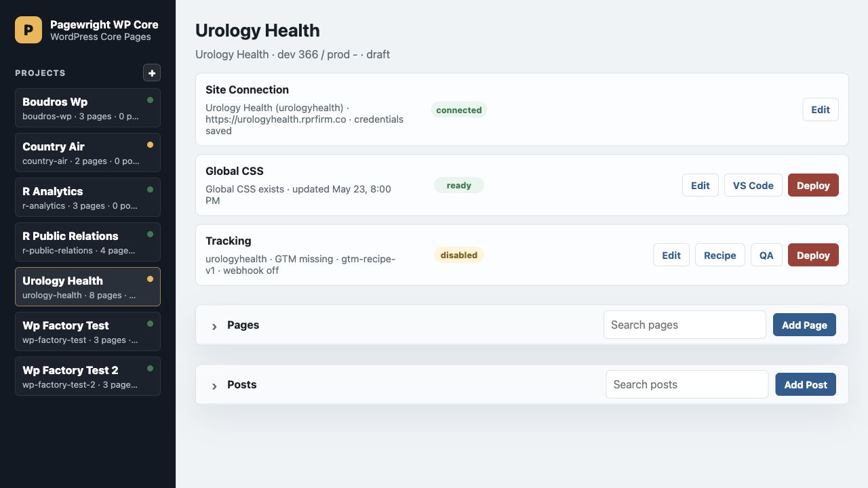Click Country Air orange status dot
The height and width of the screenshot is (488, 868).
point(150,144)
